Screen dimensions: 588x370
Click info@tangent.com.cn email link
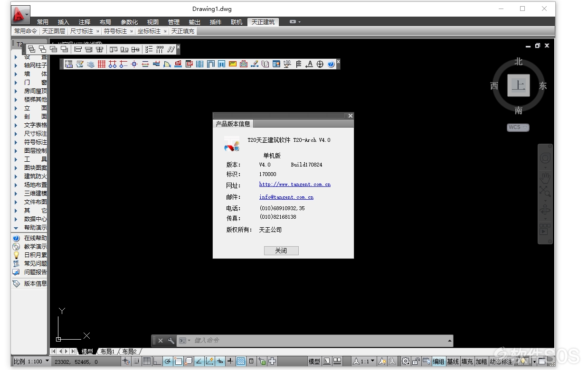pos(286,197)
